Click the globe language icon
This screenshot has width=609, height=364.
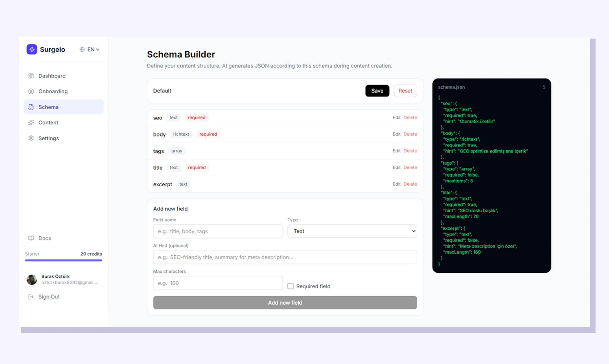coord(82,49)
